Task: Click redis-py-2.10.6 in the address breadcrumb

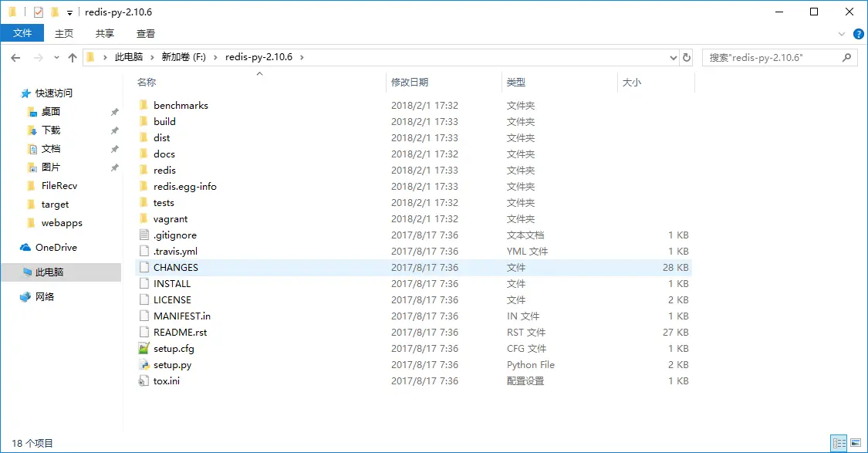Action: (x=258, y=57)
